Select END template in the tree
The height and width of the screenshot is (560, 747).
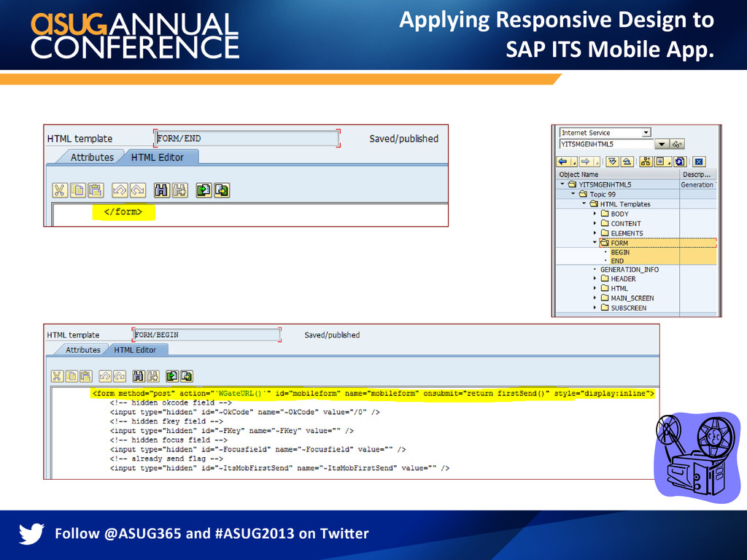click(x=617, y=261)
